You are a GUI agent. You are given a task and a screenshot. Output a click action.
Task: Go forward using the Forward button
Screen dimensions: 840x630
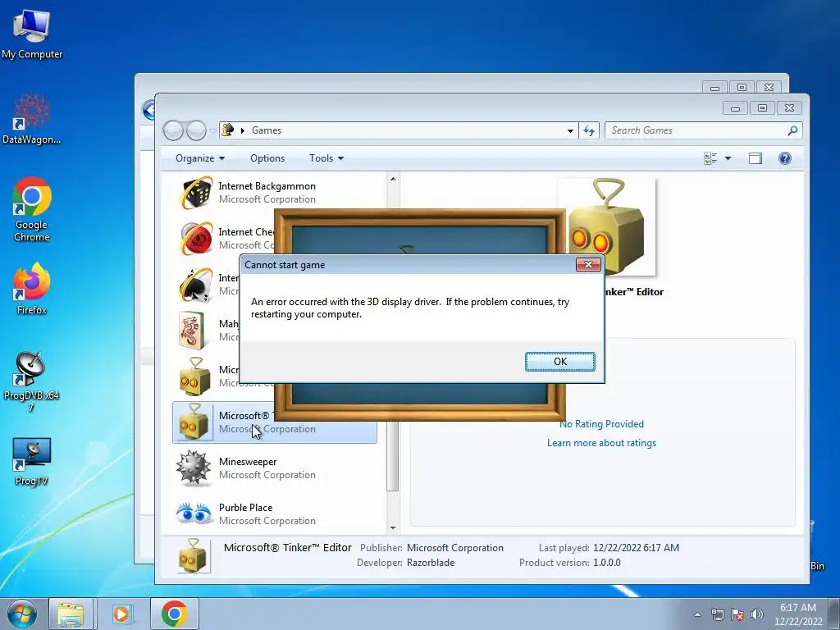196,130
